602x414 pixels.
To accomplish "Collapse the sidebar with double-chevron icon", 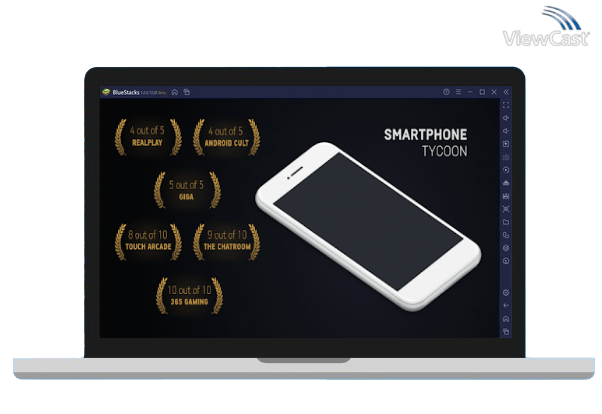I will click(506, 92).
